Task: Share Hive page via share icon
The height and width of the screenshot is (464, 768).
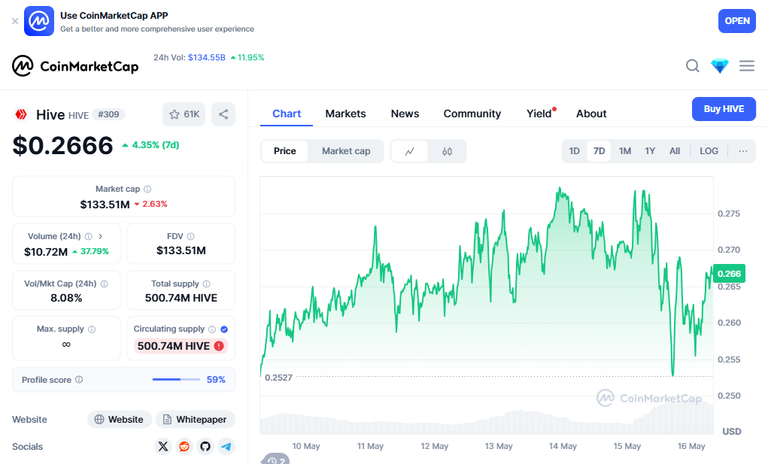Action: [x=223, y=114]
